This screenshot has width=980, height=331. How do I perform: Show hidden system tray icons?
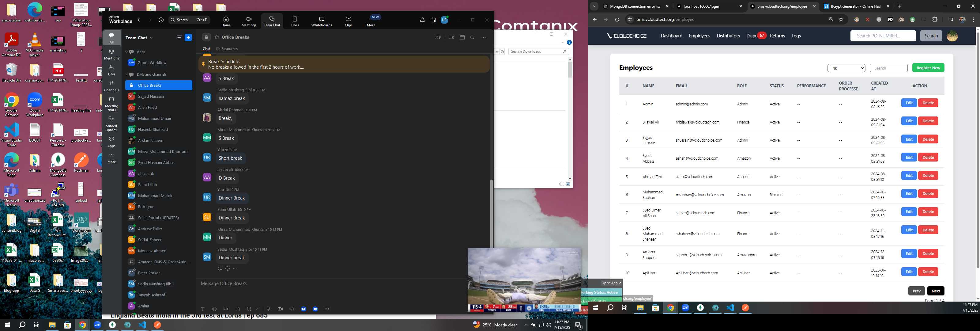tap(526, 325)
